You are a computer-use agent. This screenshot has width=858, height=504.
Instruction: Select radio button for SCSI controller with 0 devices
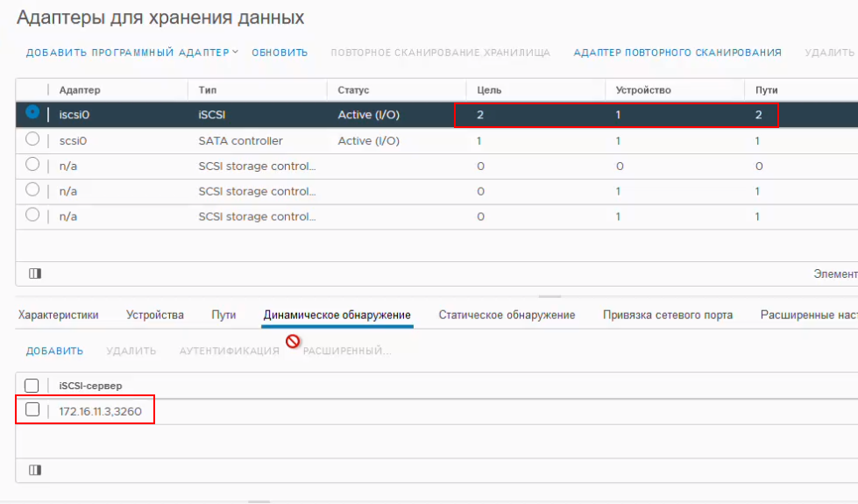pyautogui.click(x=32, y=164)
